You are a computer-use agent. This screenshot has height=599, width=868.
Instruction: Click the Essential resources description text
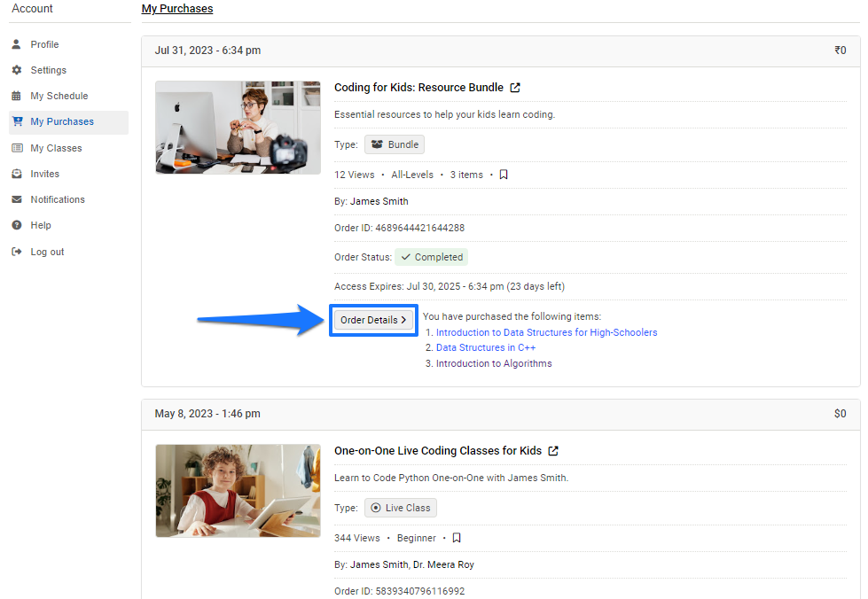(444, 114)
